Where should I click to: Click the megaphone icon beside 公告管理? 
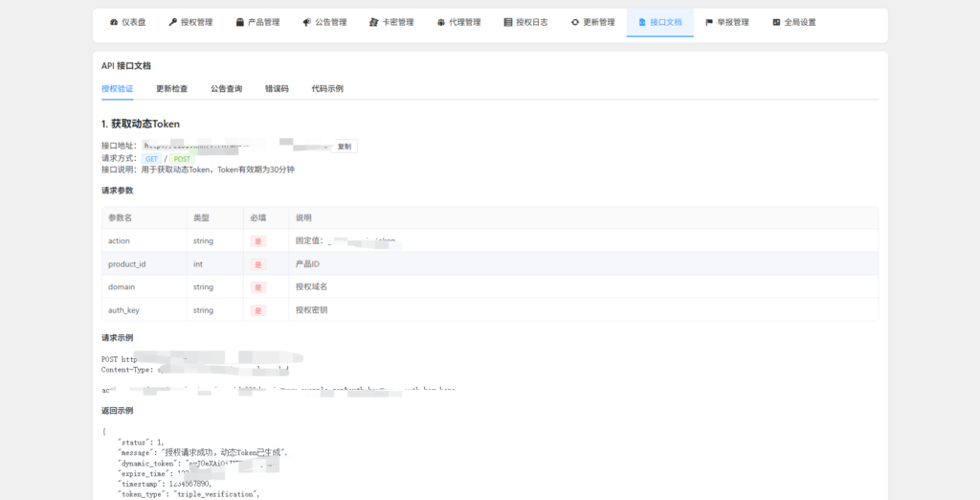tap(306, 22)
